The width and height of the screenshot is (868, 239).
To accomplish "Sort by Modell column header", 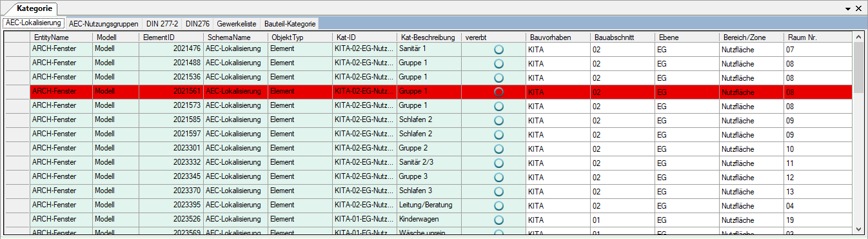I will pyautogui.click(x=115, y=37).
